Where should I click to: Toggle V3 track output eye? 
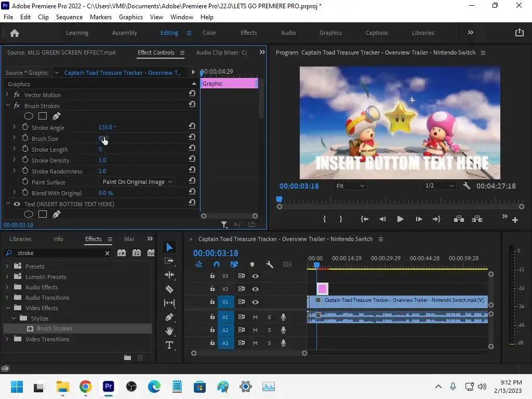pos(255,276)
